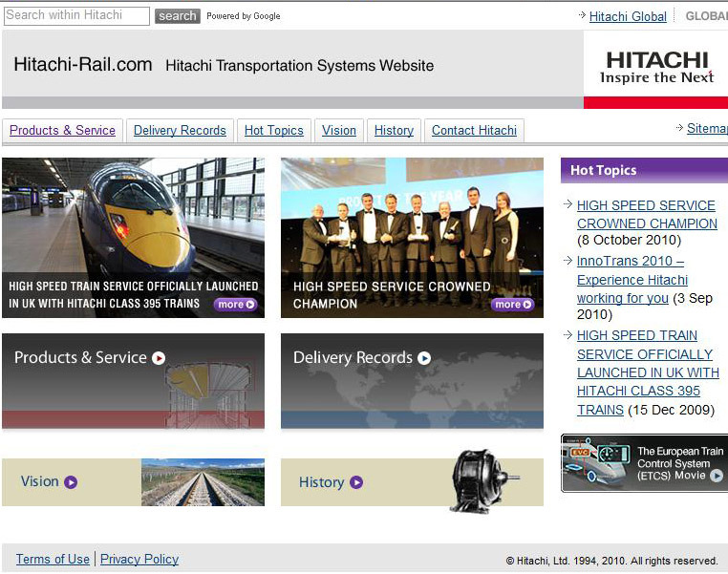Click the purple arrow icon beside Vision
The image size is (728, 574).
click(x=71, y=482)
